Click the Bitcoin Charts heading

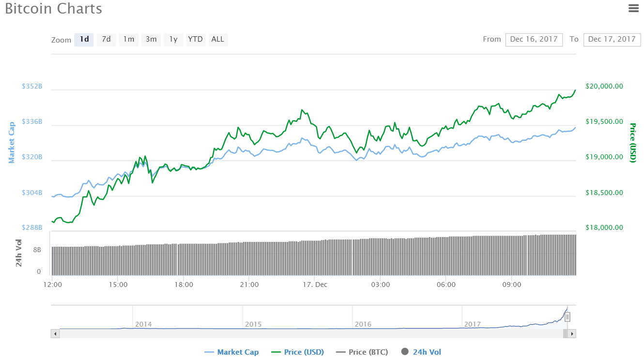tap(54, 8)
